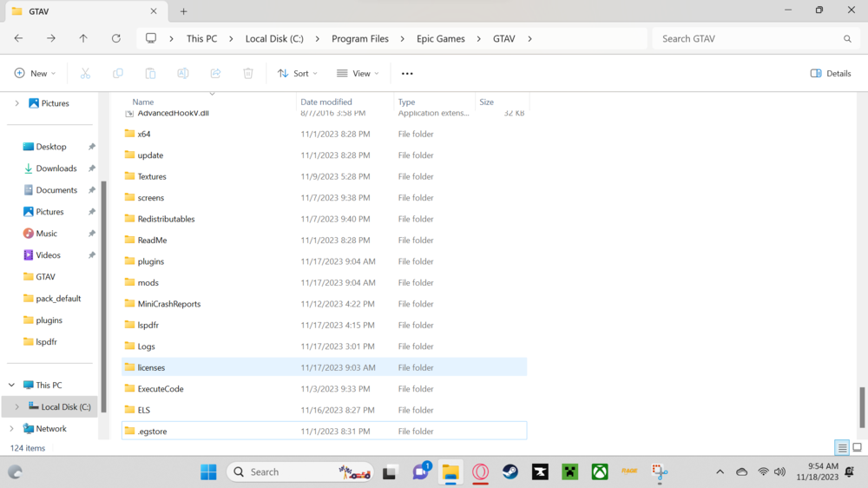Open new File Explorer tab
Screen dimensions: 868x488
click(183, 11)
